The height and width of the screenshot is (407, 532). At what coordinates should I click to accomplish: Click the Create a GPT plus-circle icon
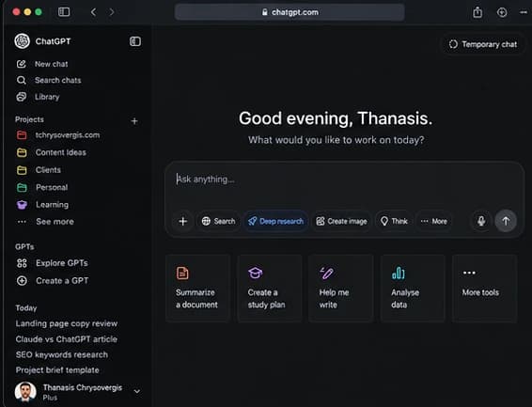[x=22, y=280]
